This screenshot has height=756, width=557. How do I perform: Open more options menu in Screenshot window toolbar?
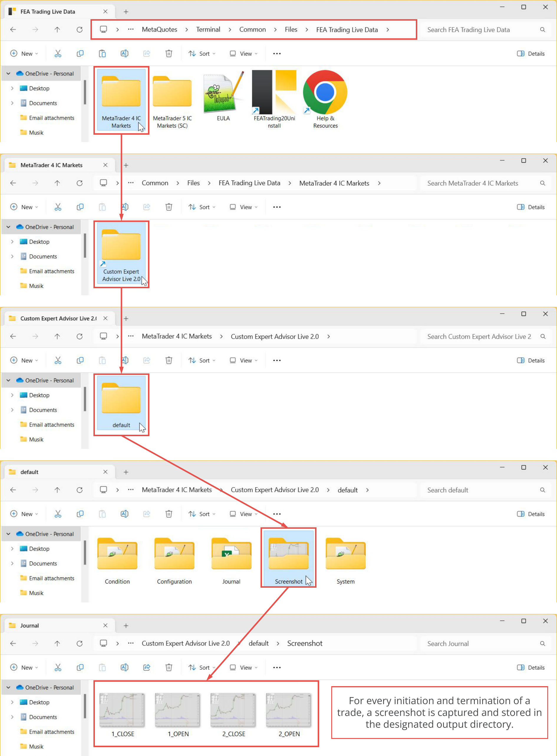tap(277, 668)
